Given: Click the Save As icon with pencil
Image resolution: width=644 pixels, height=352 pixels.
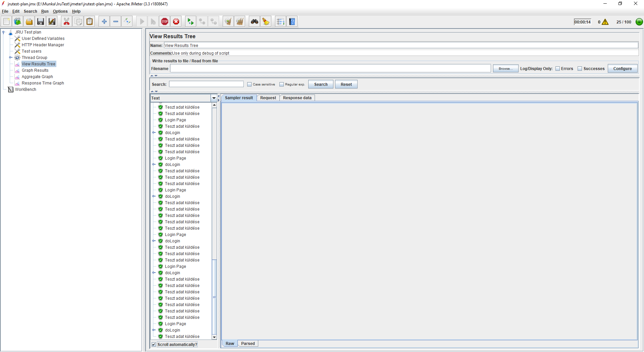Looking at the screenshot, I should [x=52, y=22].
